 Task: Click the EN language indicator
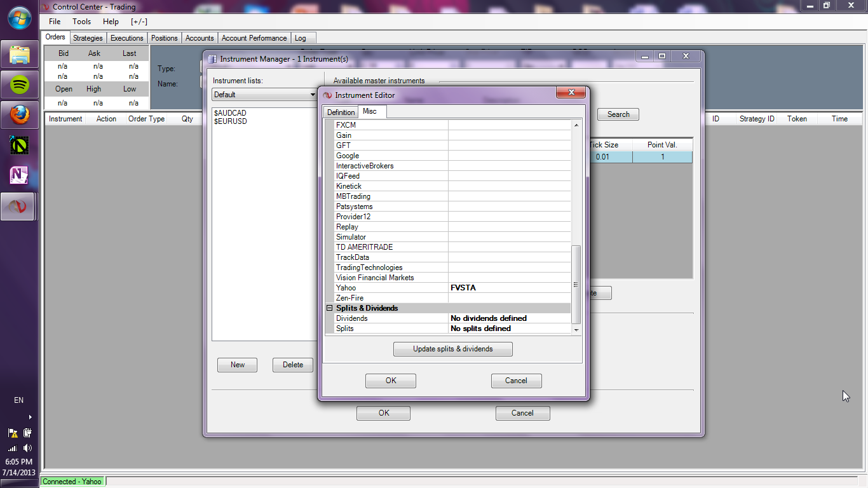(x=19, y=400)
